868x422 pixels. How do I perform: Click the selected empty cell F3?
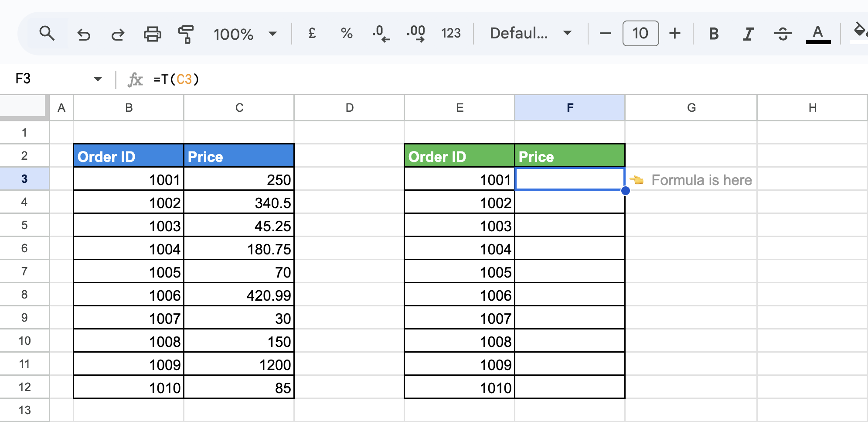click(570, 179)
